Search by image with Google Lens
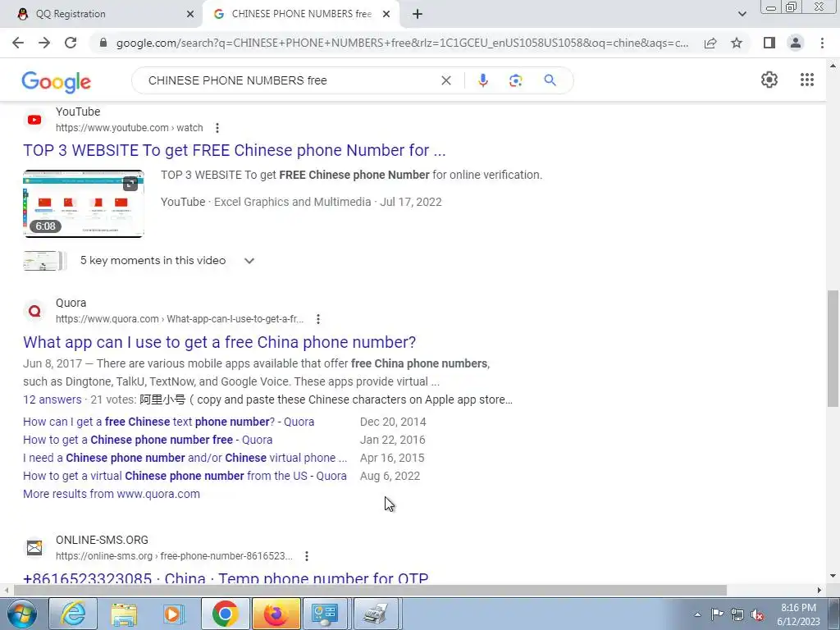Viewport: 840px width, 630px height. point(515,80)
